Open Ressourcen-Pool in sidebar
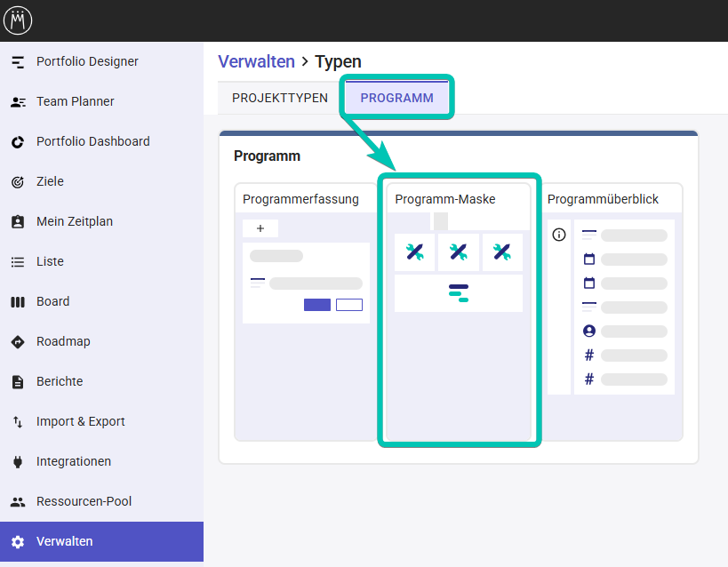The image size is (728, 567). (x=84, y=501)
